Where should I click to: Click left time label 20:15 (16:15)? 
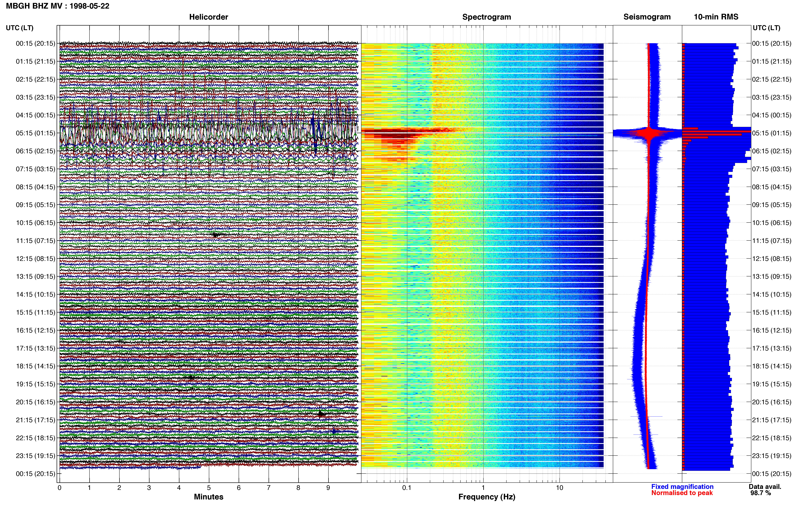coord(36,402)
